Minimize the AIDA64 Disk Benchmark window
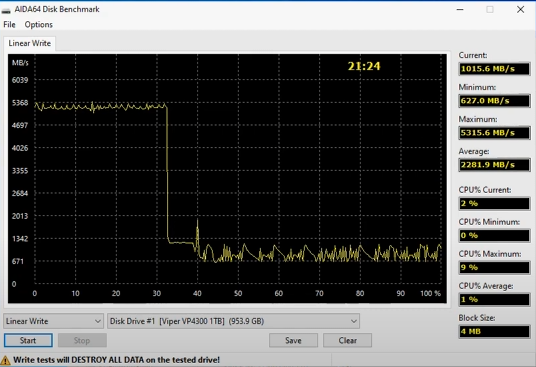This screenshot has width=536, height=367. coord(460,10)
